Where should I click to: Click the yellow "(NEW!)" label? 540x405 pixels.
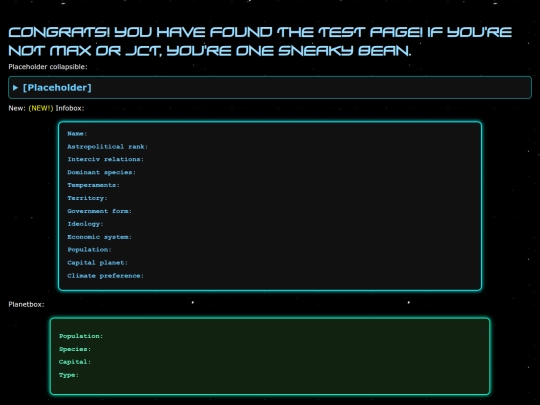point(41,108)
